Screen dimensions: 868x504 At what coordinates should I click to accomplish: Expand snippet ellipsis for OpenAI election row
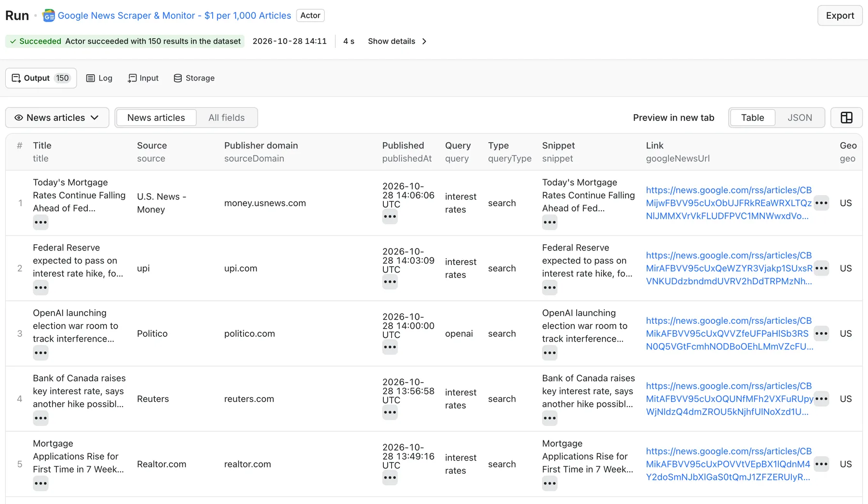pyautogui.click(x=550, y=353)
